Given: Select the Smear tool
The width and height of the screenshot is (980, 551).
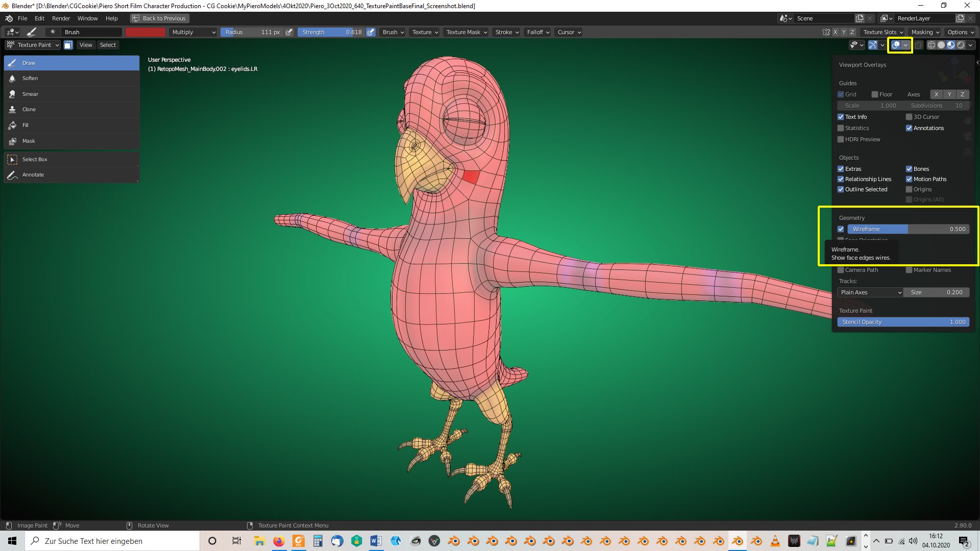Looking at the screenshot, I should [x=30, y=94].
